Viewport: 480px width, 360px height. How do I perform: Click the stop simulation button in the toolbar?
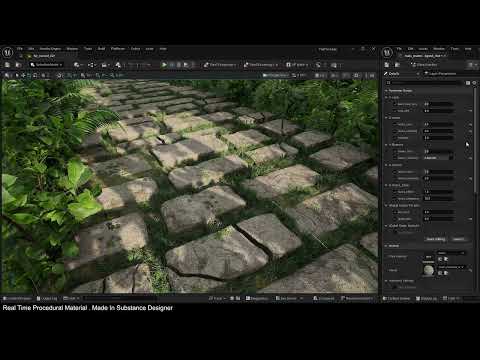tap(179, 65)
